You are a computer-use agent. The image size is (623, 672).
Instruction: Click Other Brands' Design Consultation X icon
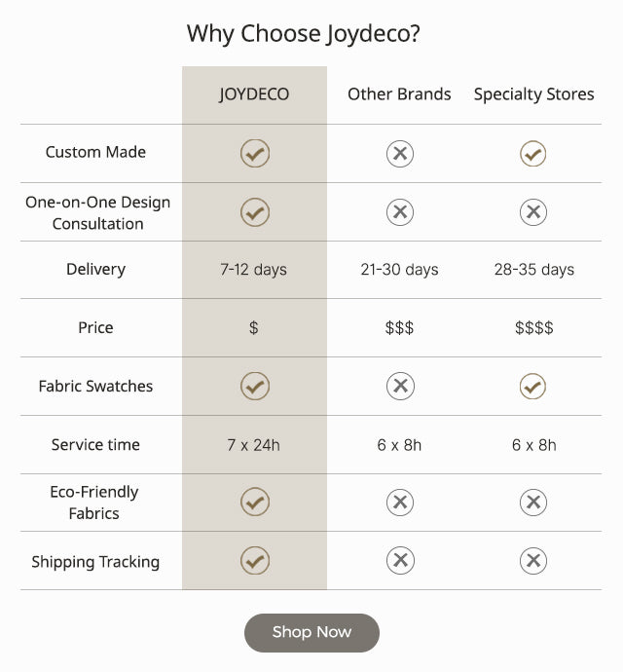pos(399,211)
